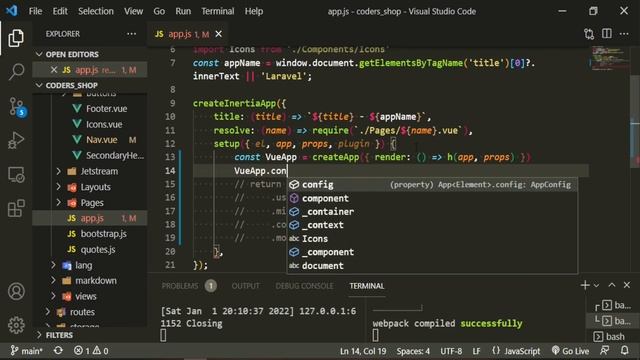Open the Selection menu
Viewport: 640px width, 360px height.
point(96,11)
